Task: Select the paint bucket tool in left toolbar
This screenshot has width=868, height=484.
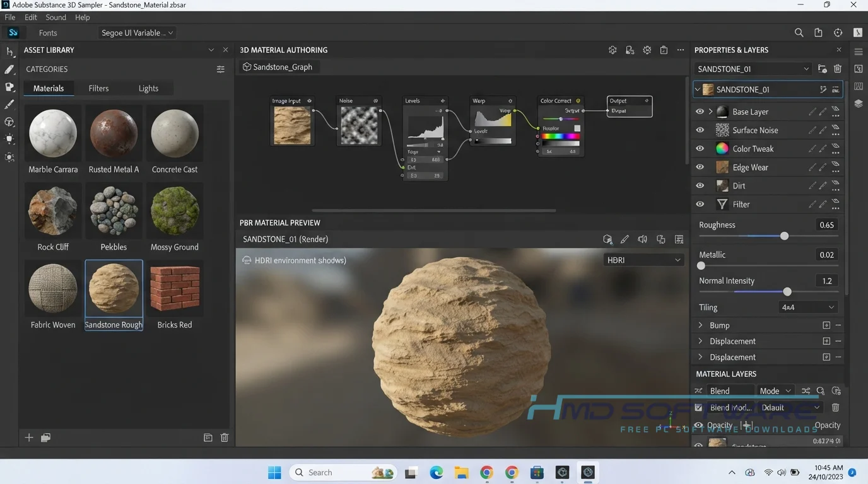Action: pyautogui.click(x=9, y=87)
